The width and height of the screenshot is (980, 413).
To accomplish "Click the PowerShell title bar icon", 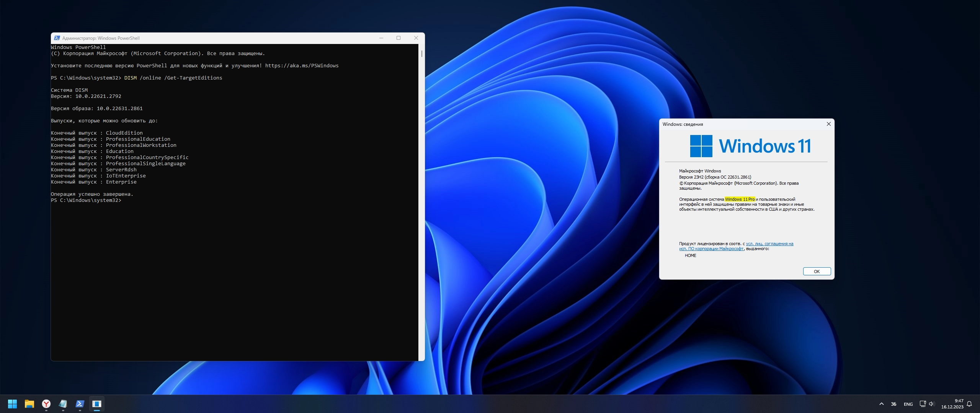I will 57,38.
